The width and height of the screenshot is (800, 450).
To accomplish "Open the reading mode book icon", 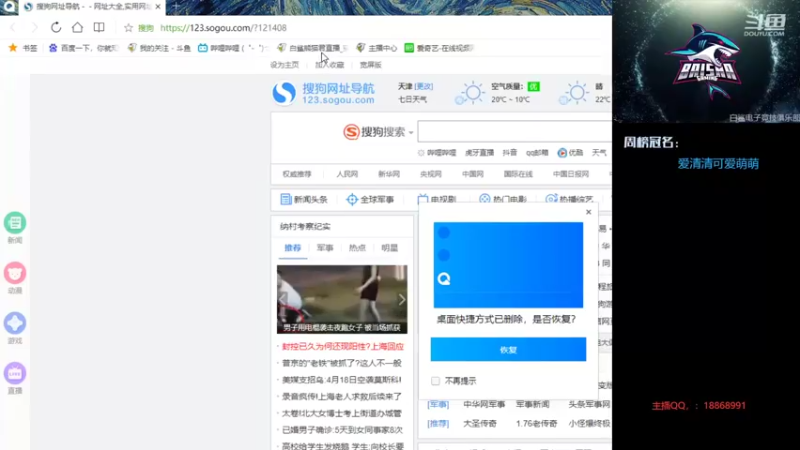I will (x=99, y=28).
